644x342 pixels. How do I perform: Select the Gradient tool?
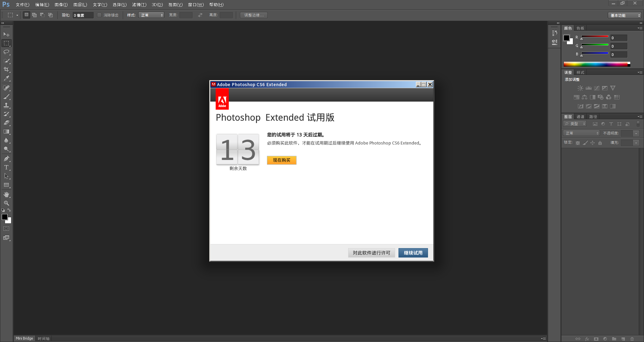pyautogui.click(x=6, y=132)
